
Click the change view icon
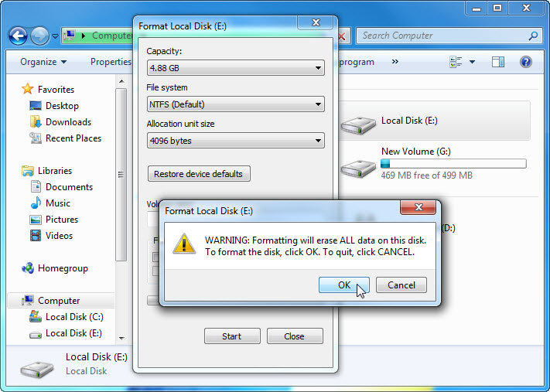[x=456, y=62]
